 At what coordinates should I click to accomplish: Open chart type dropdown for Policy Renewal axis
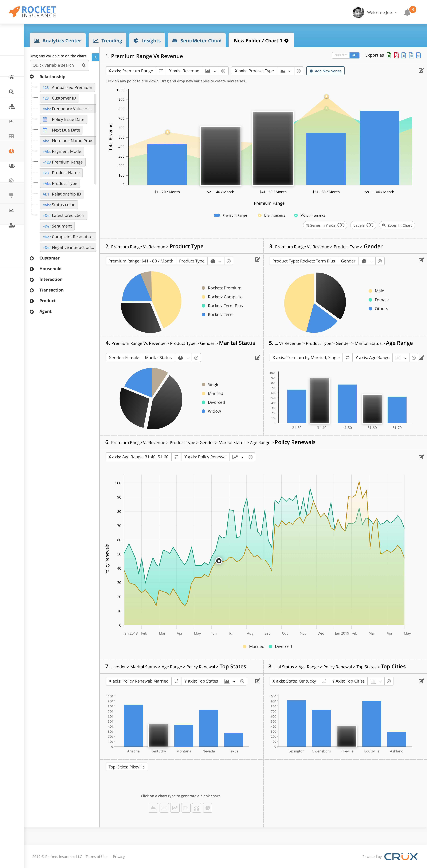238,457
